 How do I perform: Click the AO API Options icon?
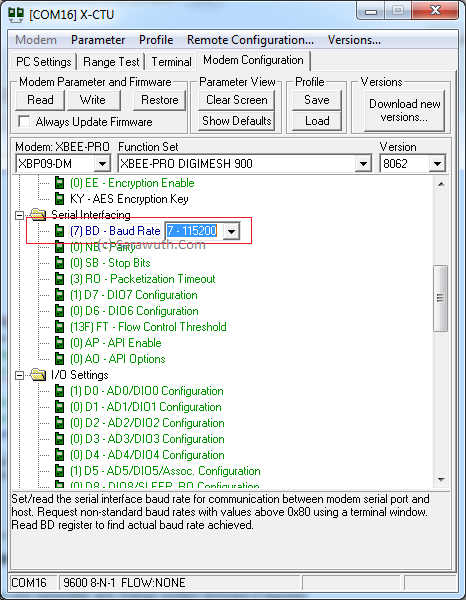pos(59,359)
